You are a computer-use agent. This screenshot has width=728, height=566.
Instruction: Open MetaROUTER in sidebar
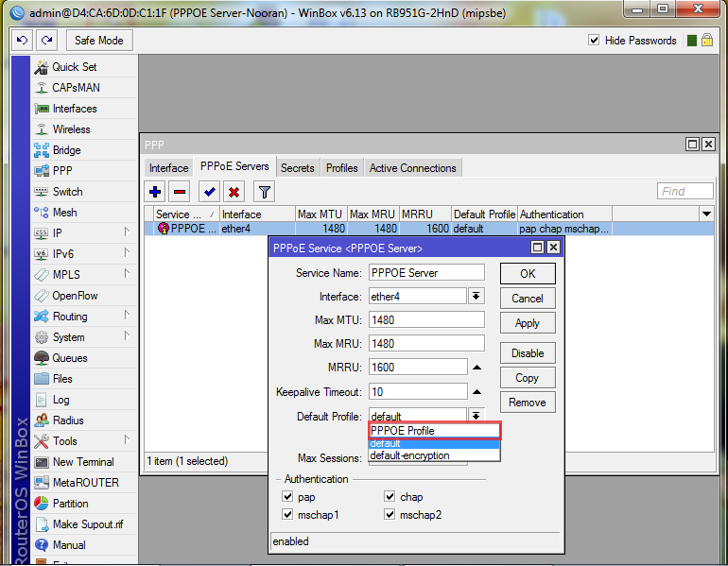pyautogui.click(x=85, y=483)
